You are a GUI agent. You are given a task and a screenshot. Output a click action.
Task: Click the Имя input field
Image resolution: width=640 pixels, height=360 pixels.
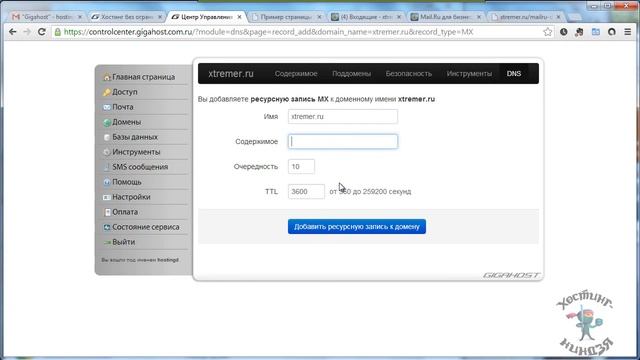coord(343,116)
